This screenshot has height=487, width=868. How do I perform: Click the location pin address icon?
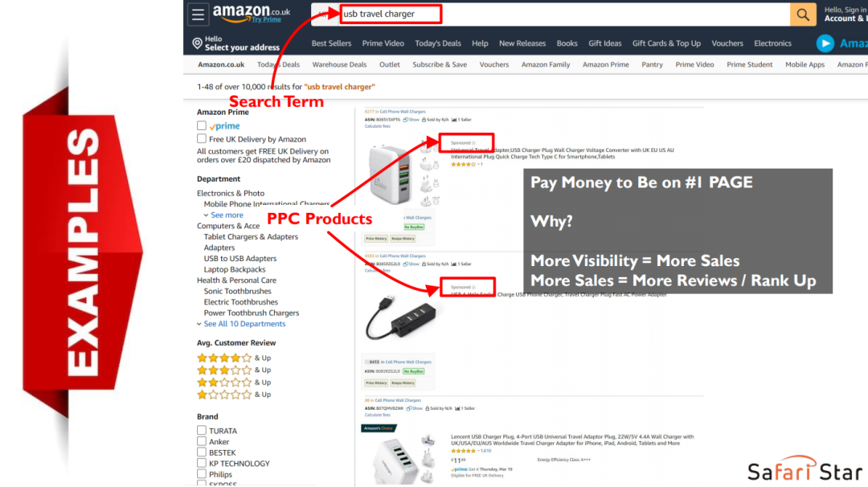tap(197, 43)
